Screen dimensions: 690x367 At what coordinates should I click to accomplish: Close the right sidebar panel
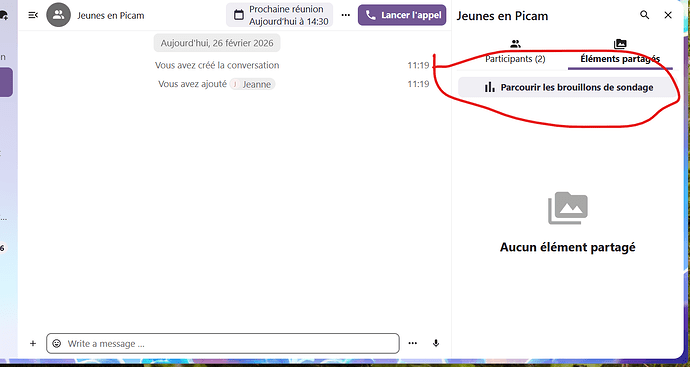click(668, 15)
